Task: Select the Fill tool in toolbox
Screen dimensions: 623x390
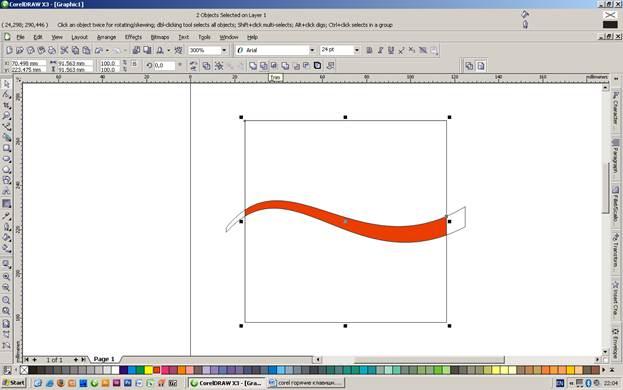Action: coord(6,238)
